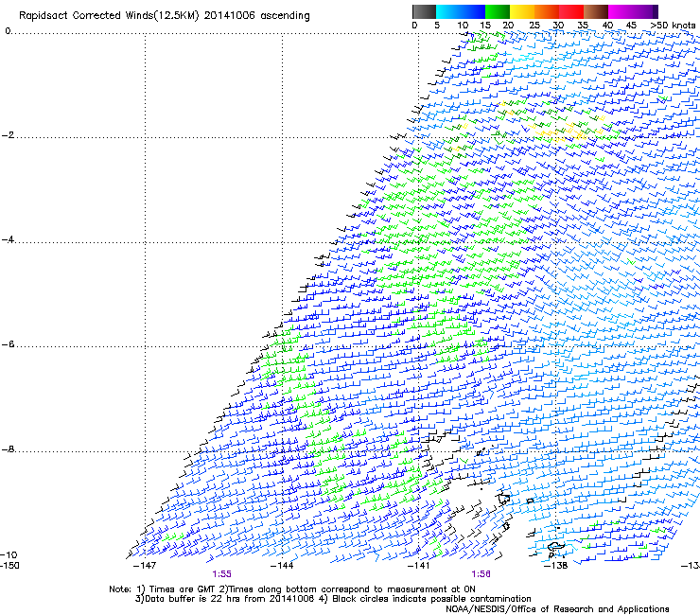
Task: Click the purple '1:55' time label
Action: (222, 574)
